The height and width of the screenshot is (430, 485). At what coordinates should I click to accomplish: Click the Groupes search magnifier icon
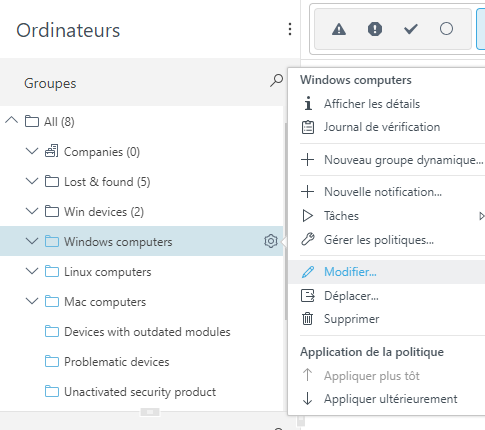pos(277,80)
